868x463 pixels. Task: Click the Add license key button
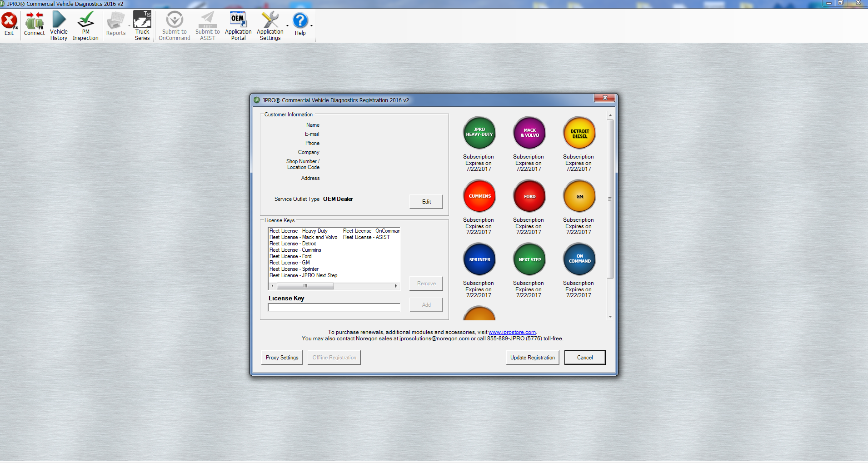[x=426, y=305]
